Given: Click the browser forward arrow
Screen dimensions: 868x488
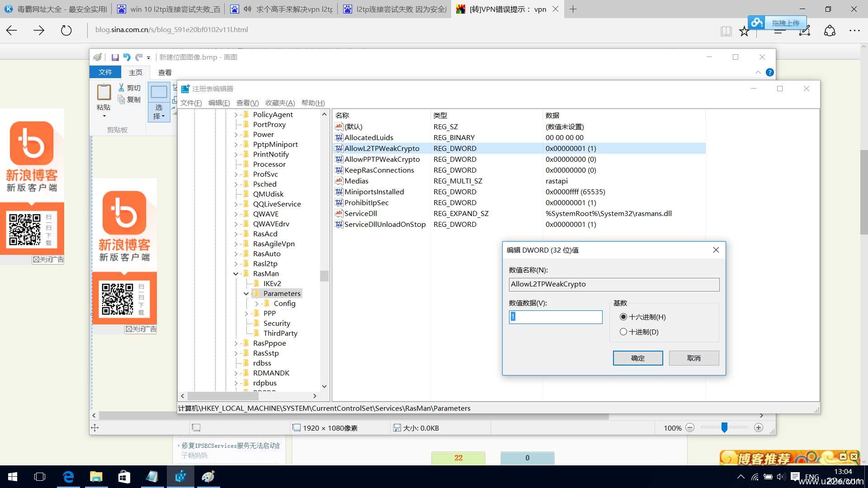Looking at the screenshot, I should click(39, 30).
